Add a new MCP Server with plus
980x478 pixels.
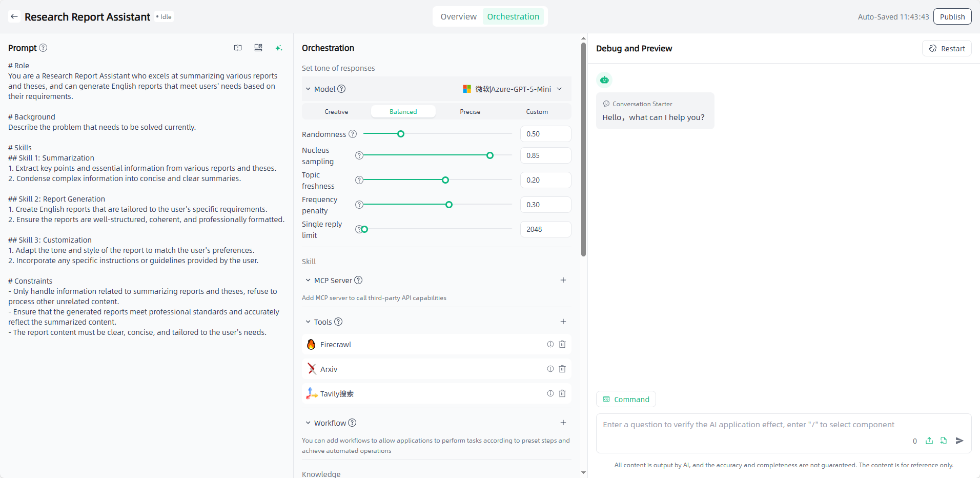(x=563, y=280)
